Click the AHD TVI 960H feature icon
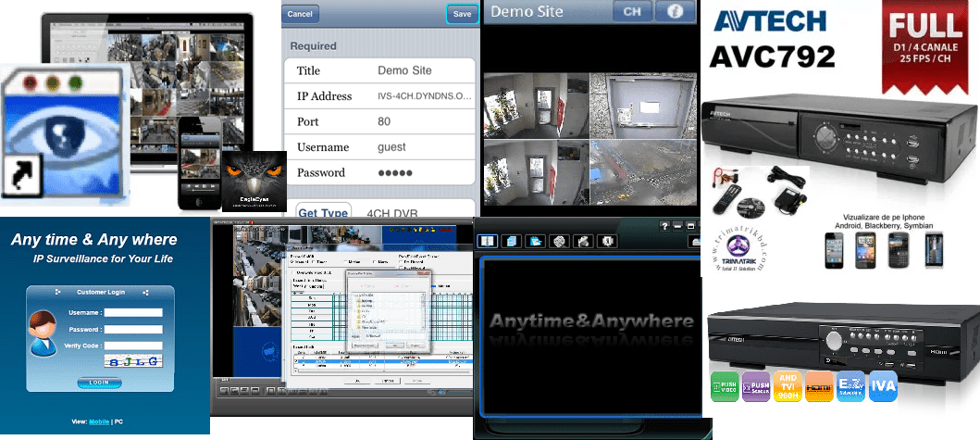 [x=788, y=386]
